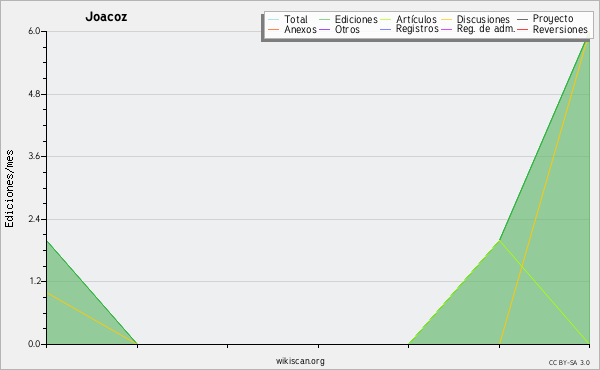Select the Artículos legend entry
This screenshot has width=600, height=370.
click(x=408, y=19)
